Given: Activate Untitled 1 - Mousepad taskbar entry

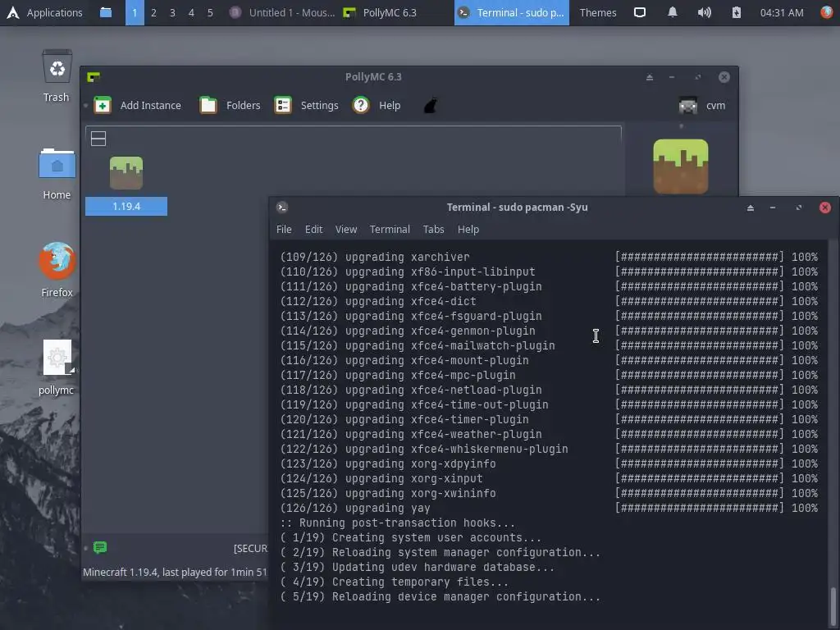Looking at the screenshot, I should (282, 12).
